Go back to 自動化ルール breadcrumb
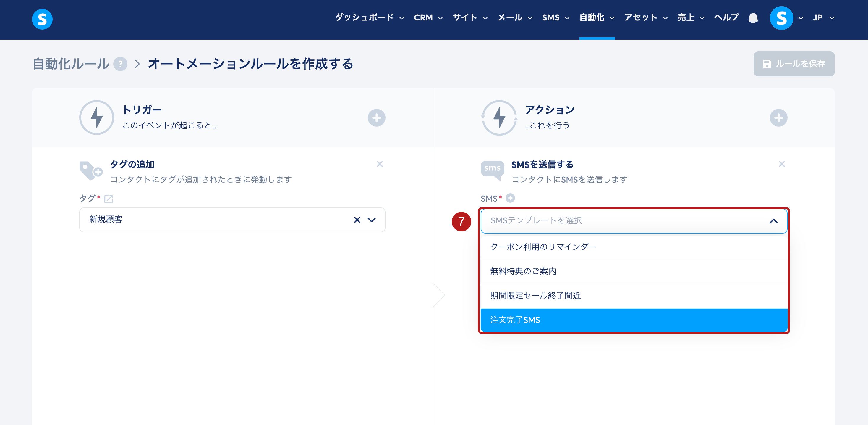The height and width of the screenshot is (425, 868). click(x=71, y=64)
